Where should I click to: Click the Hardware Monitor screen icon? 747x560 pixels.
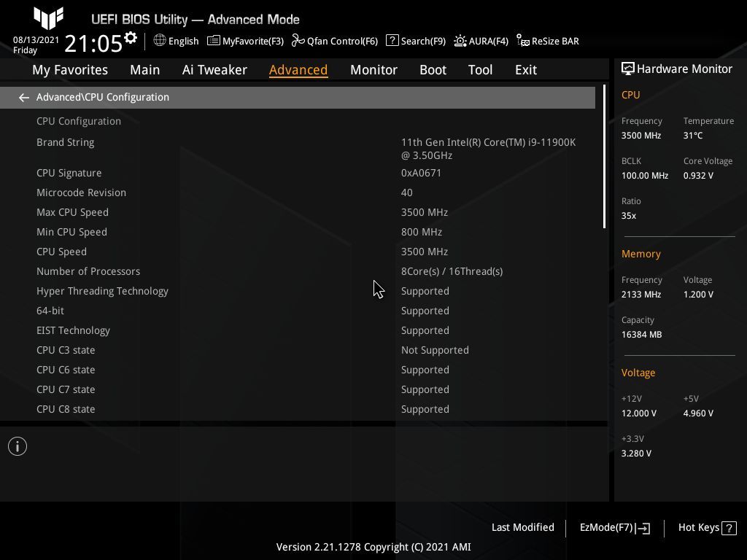click(628, 69)
